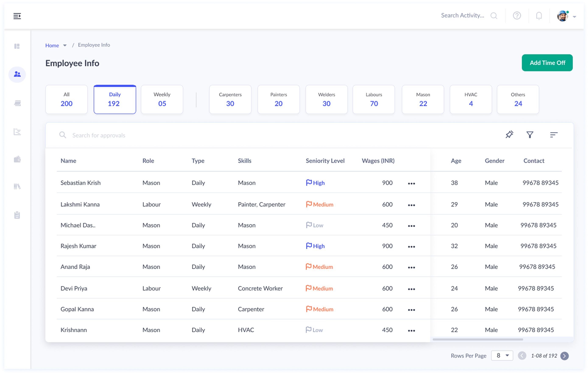Image resolution: width=588 pixels, height=374 pixels.
Task: Click the Search Activity magnifier icon
Action: (494, 16)
